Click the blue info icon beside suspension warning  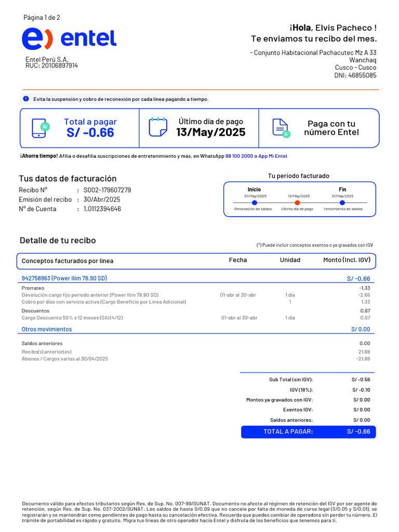point(26,99)
